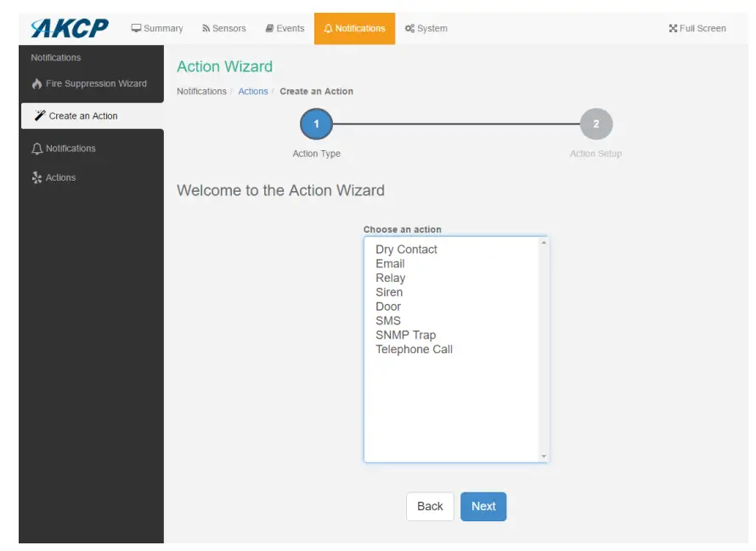Click the Action Setup step label
This screenshot has width=756, height=551.
pyautogui.click(x=596, y=154)
